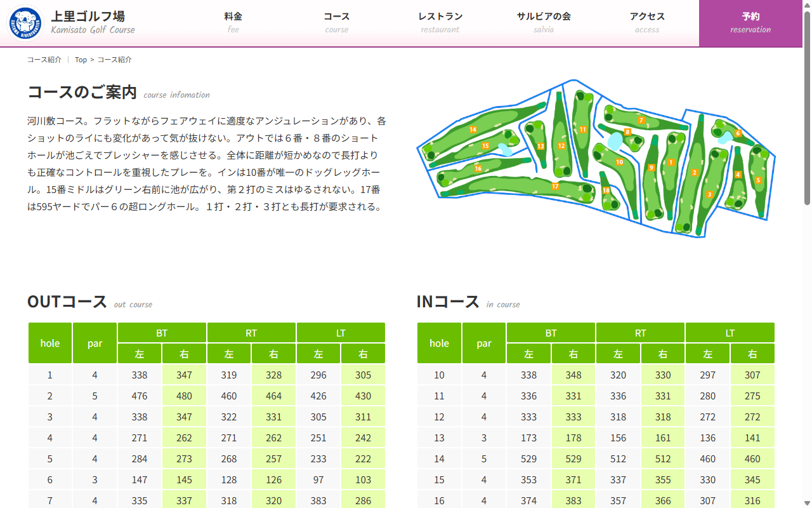Click the 上里ゴルフ場 site title
Screen dimensions: 812x508
pos(88,17)
